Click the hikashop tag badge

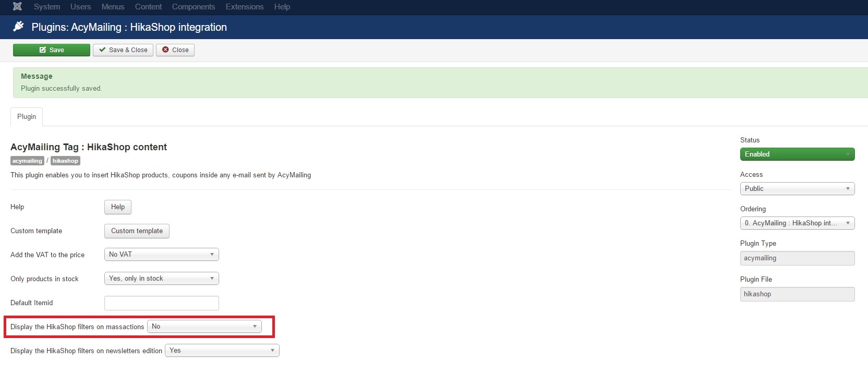point(65,161)
